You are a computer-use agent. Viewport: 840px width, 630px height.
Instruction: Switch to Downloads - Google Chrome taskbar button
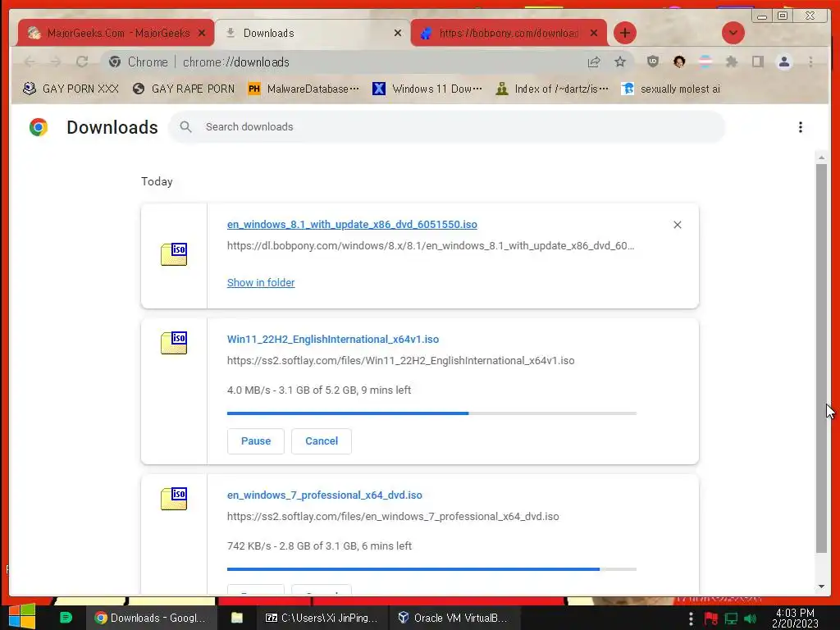(x=152, y=618)
